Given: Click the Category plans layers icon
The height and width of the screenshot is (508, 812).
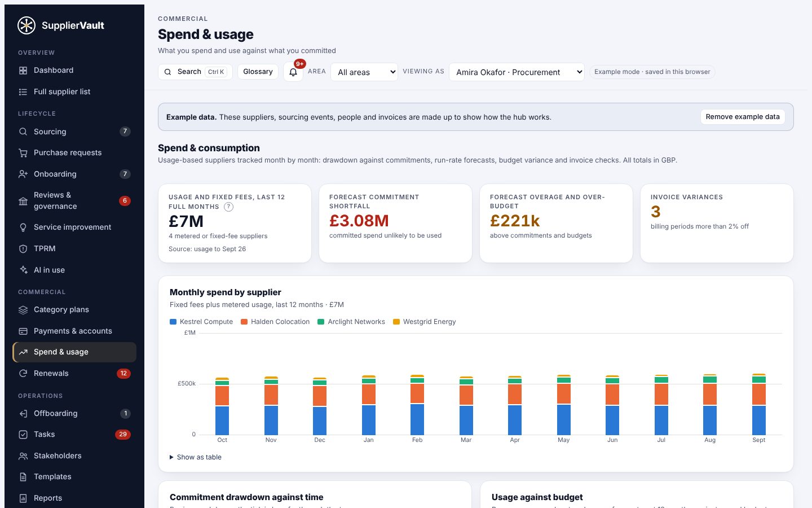Looking at the screenshot, I should pos(23,310).
